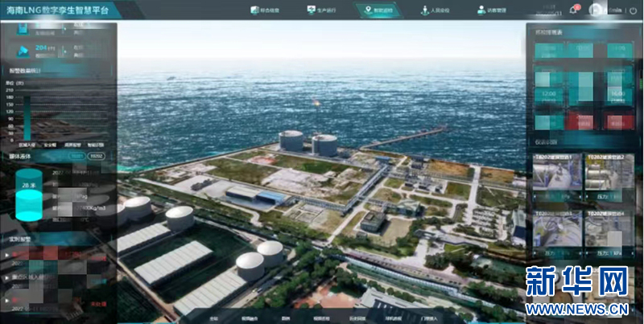Switch to the T0202 tank toggle
Viewport: 644px width, 324px height.
(x=96, y=156)
